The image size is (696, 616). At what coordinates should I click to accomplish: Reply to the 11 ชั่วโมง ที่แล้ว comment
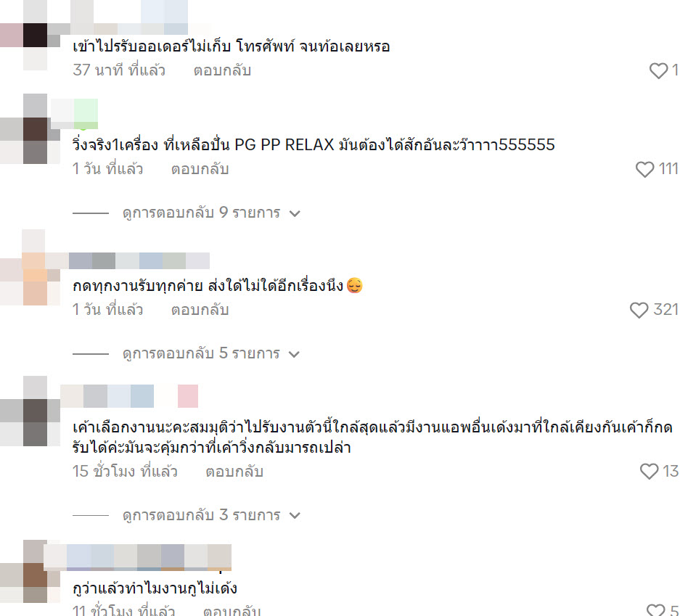pos(232,611)
